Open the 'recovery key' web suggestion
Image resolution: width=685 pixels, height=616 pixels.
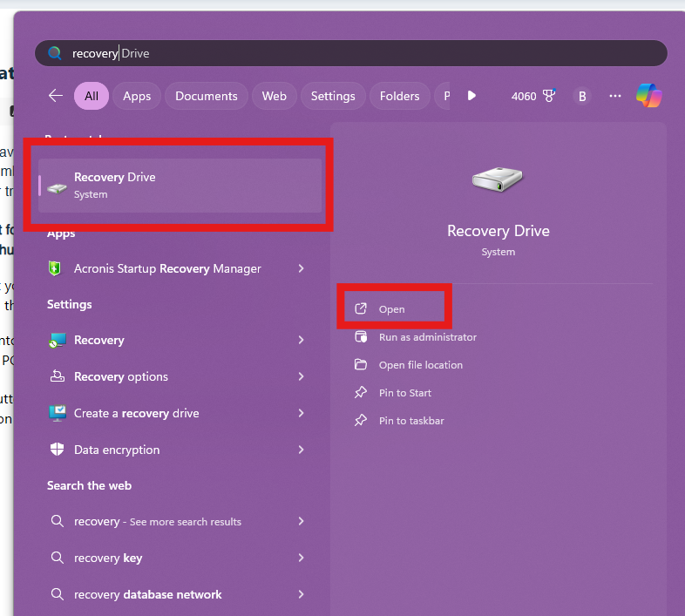[108, 558]
